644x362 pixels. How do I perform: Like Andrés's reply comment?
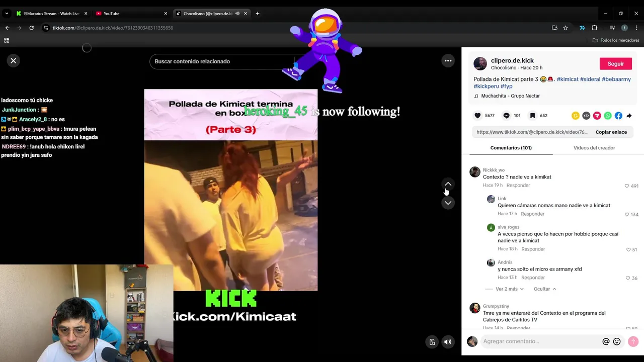628,279
